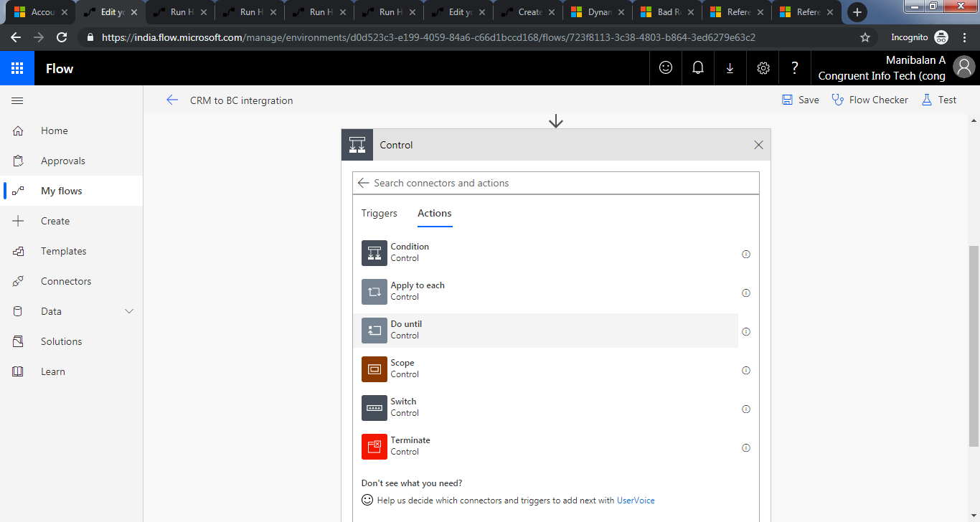This screenshot has width=980, height=522.
Task: Click the user account avatar icon
Action: [964, 68]
